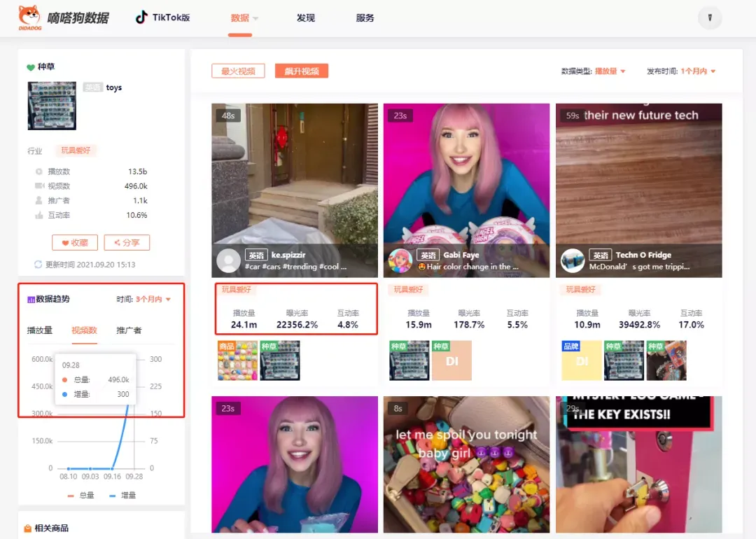Open the TikTok版 logo link
The image size is (756, 539).
click(162, 17)
